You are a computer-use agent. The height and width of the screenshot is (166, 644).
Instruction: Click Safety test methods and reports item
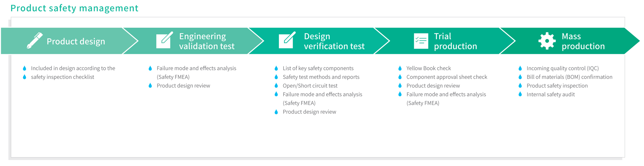pyautogui.click(x=321, y=77)
